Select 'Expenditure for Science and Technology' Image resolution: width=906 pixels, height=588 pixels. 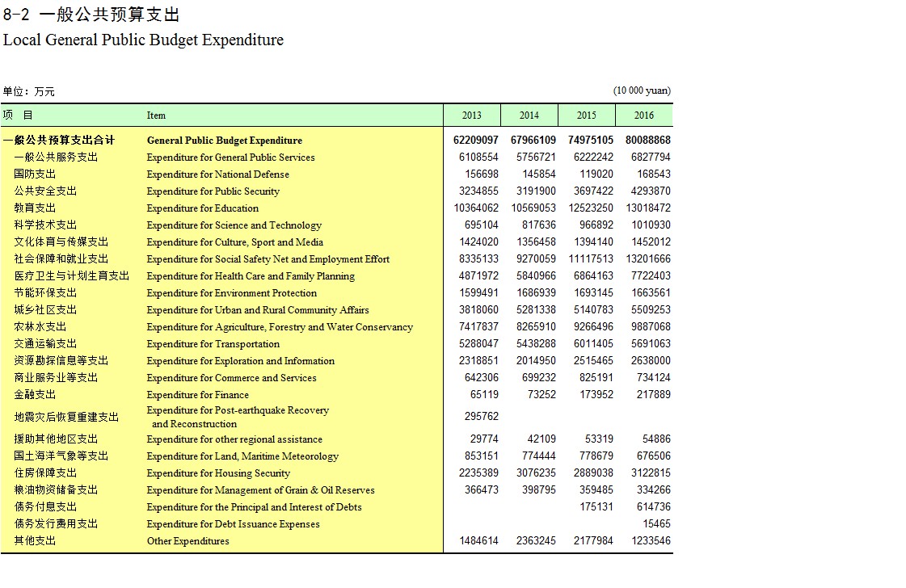tap(234, 225)
